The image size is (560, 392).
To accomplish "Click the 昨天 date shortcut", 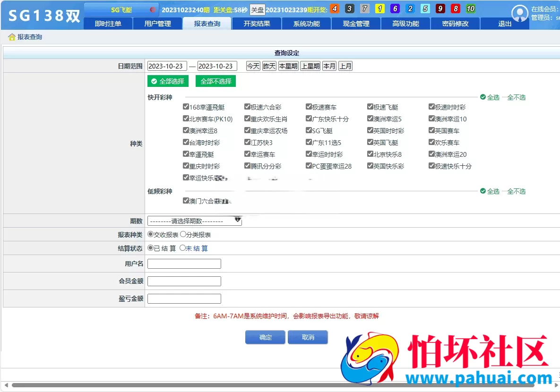I will tap(269, 66).
